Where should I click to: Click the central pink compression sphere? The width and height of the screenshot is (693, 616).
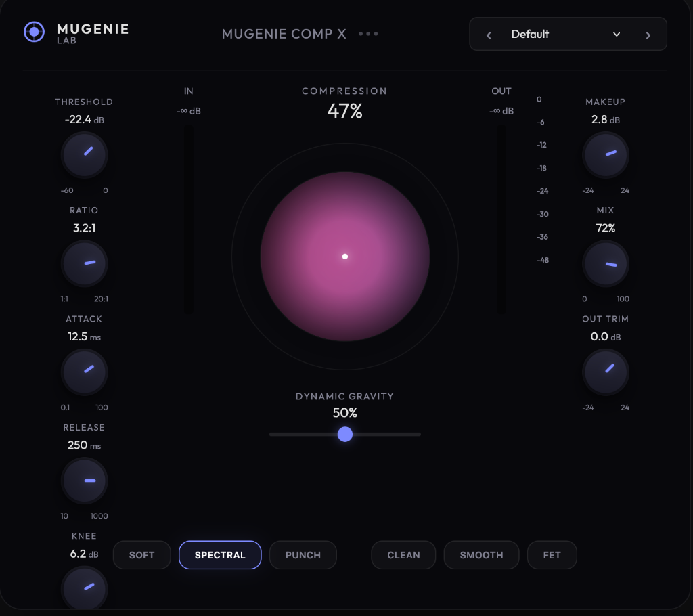pos(344,256)
